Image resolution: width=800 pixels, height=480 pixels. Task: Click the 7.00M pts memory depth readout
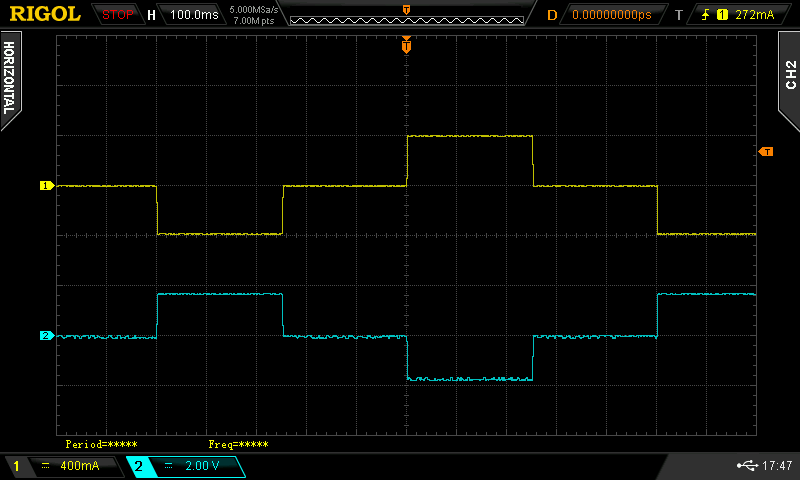(x=254, y=21)
